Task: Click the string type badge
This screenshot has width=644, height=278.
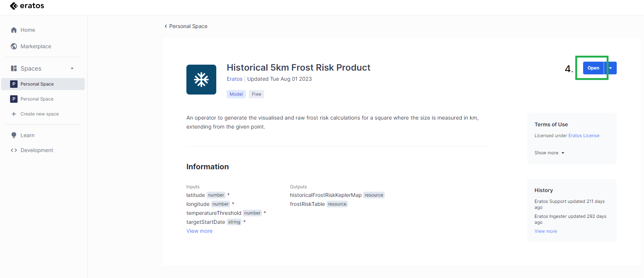Action: point(234,222)
